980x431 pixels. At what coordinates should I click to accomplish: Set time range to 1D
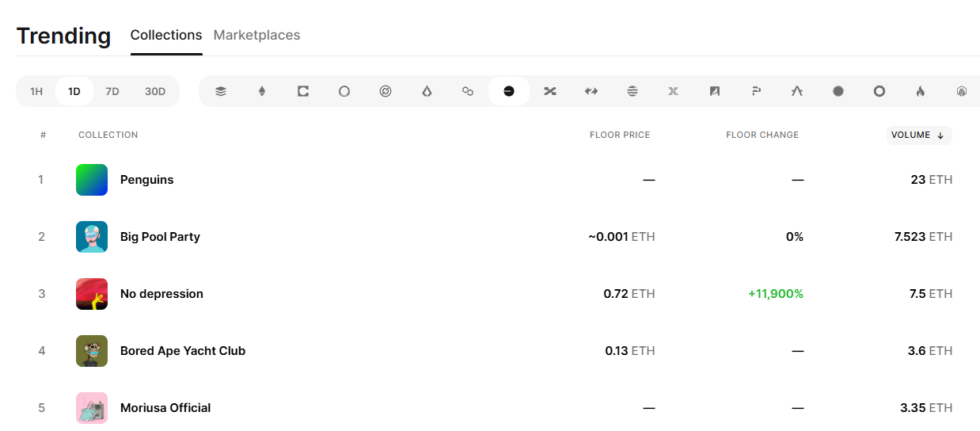[x=74, y=91]
